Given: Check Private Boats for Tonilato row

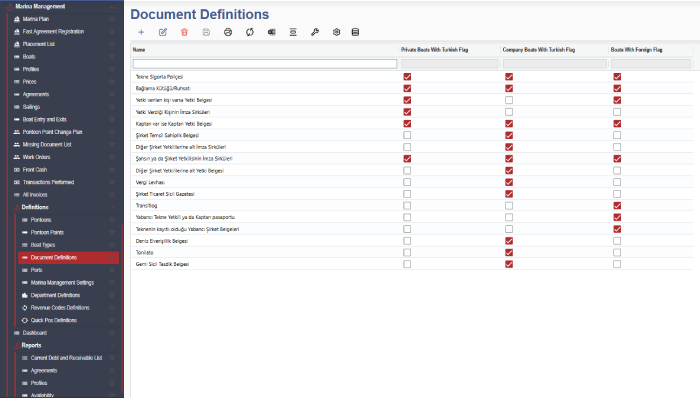Looking at the screenshot, I should (x=407, y=253).
